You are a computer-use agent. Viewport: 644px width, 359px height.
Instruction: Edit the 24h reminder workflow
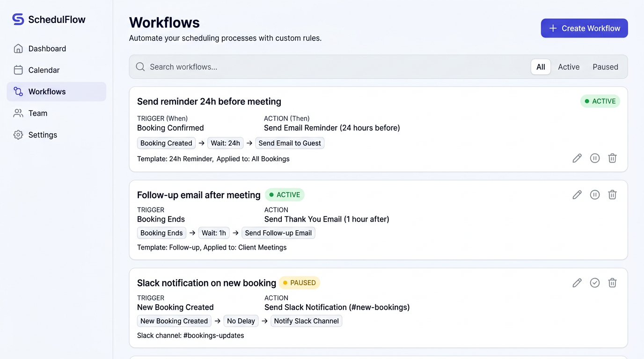click(x=577, y=158)
